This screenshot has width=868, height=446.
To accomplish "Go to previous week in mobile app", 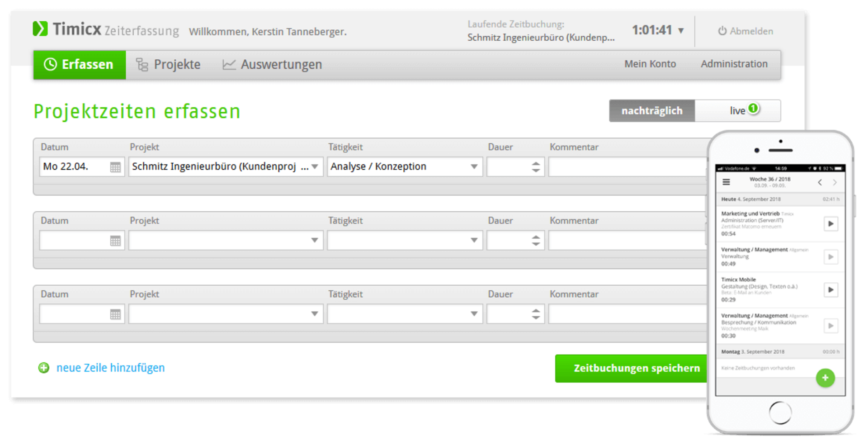I will pos(820,182).
